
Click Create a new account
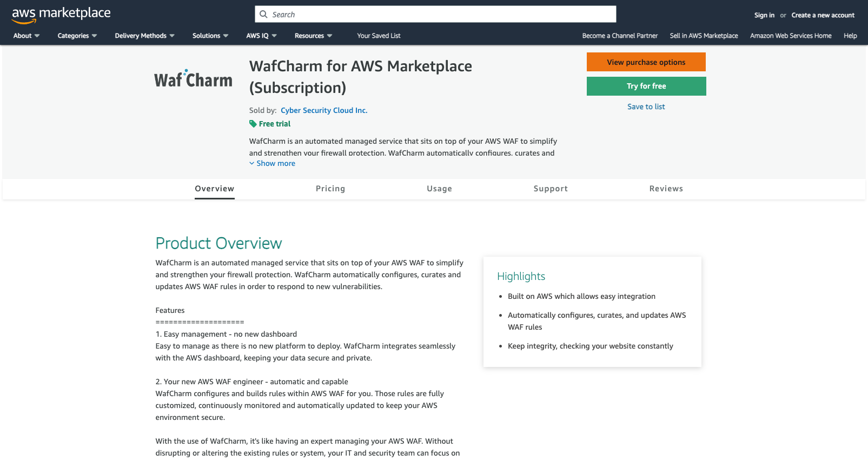pyautogui.click(x=823, y=15)
